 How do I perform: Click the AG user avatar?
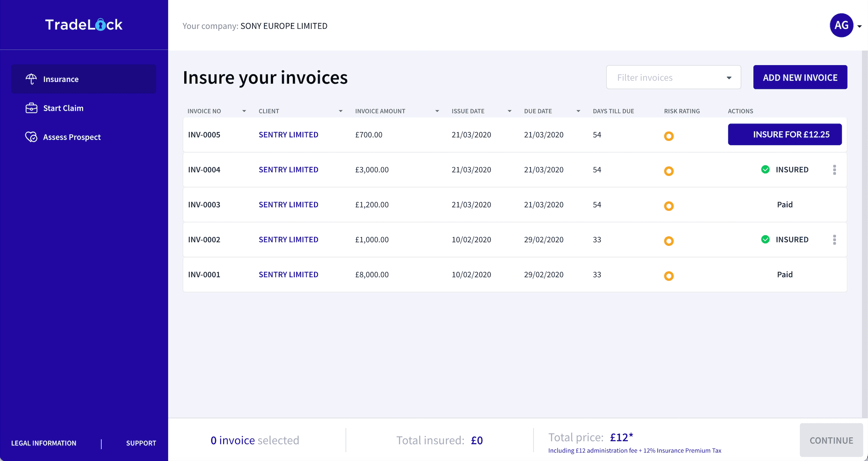(x=841, y=25)
